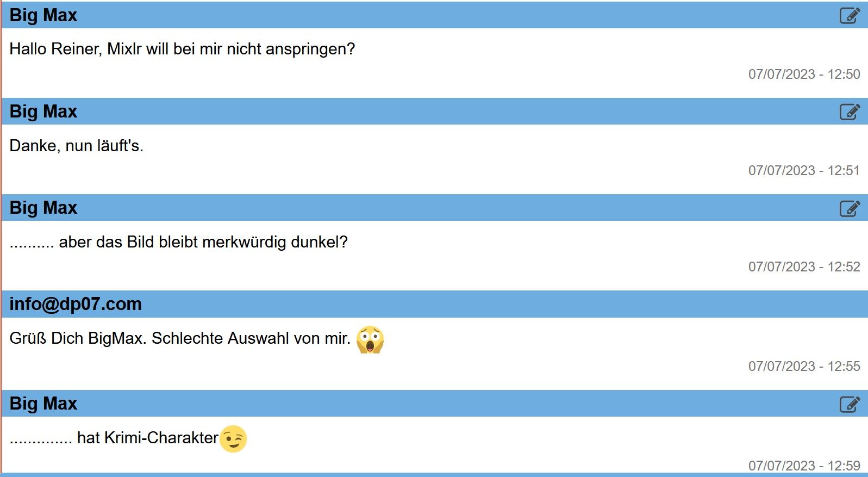Select the 12:52 timestamp
868x477 pixels.
804,267
